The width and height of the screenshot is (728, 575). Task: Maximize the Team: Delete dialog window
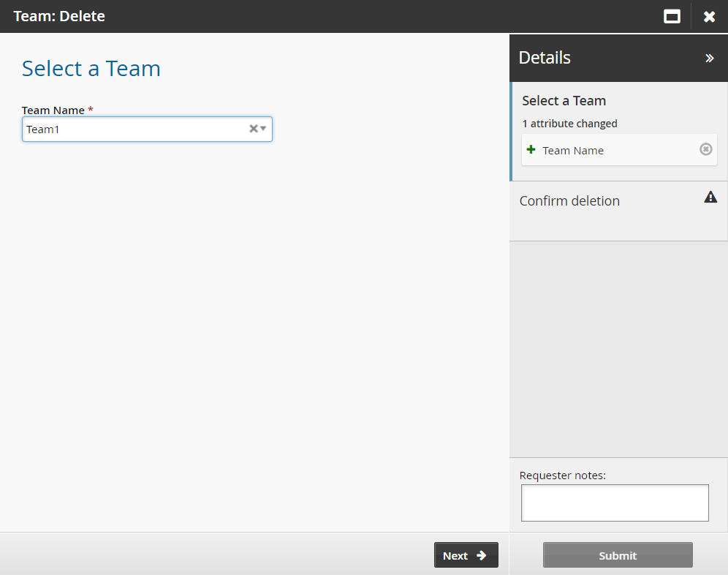tap(672, 16)
